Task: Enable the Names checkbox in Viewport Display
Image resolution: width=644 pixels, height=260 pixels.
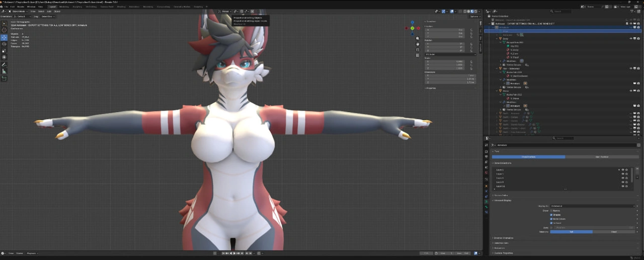Action: tap(552, 211)
